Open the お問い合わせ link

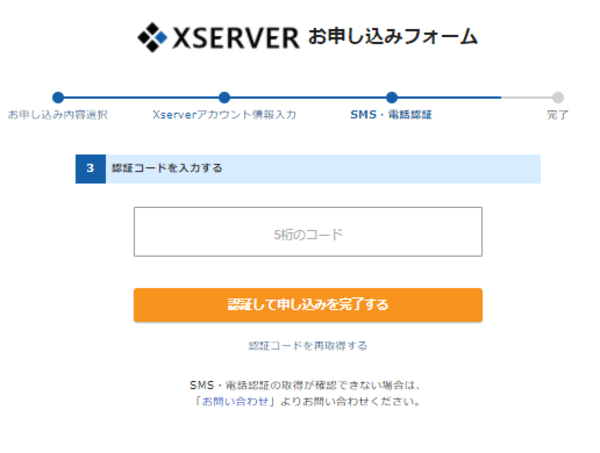[235, 401]
